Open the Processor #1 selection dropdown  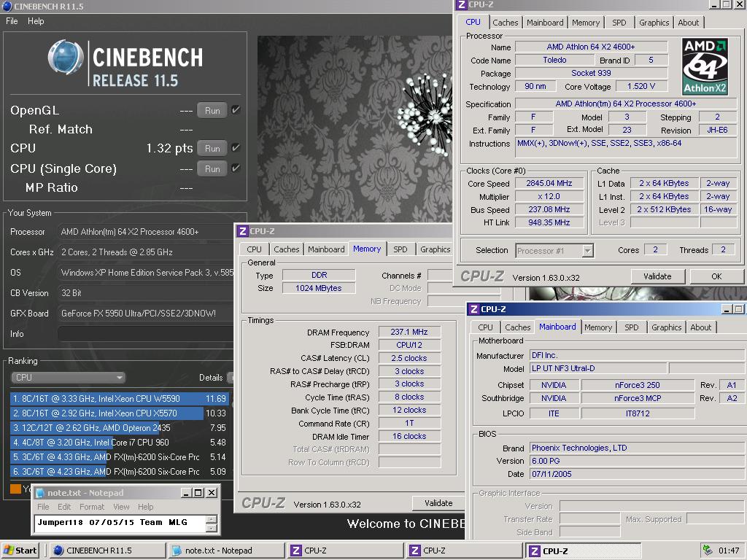coord(554,251)
